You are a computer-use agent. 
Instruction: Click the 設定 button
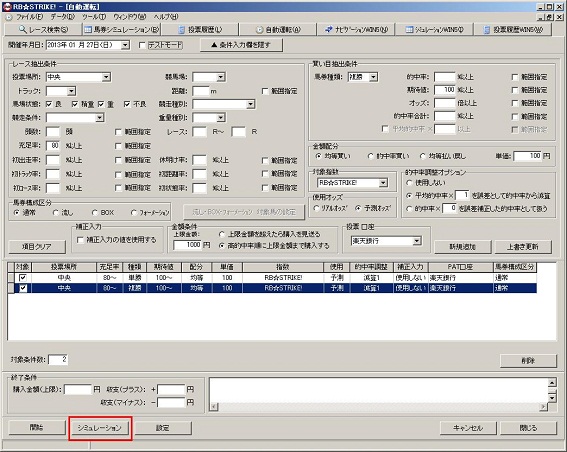coord(163,428)
